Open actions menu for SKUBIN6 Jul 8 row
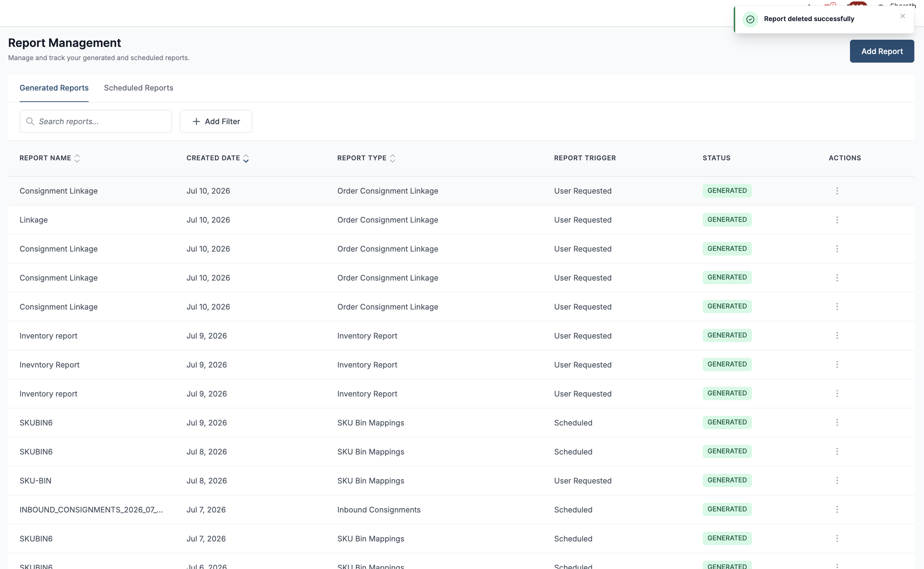 [837, 452]
